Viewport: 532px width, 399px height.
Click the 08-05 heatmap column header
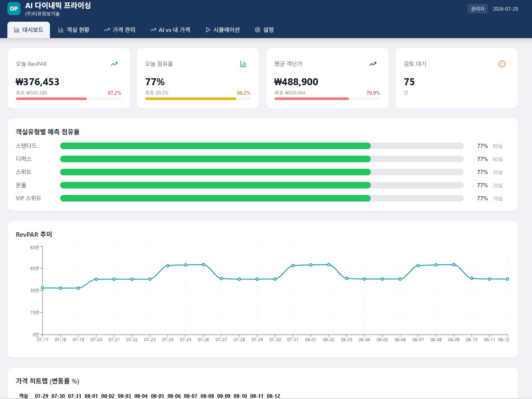158,396
